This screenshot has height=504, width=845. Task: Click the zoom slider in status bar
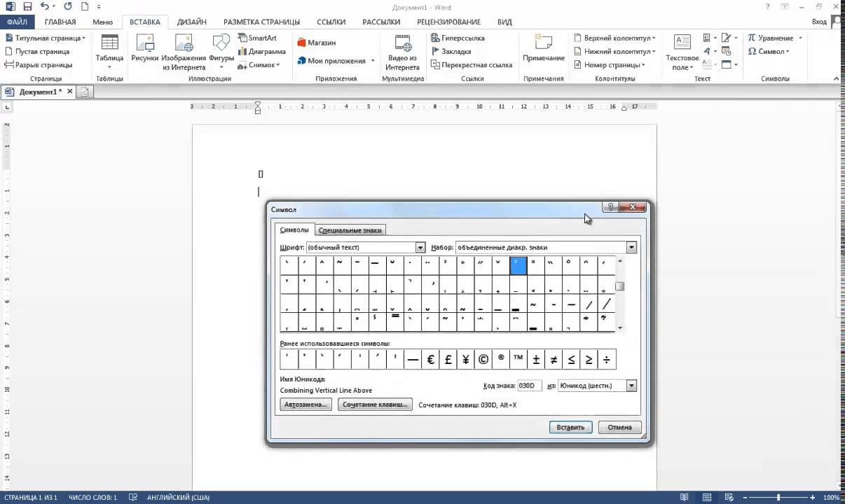tap(779, 498)
